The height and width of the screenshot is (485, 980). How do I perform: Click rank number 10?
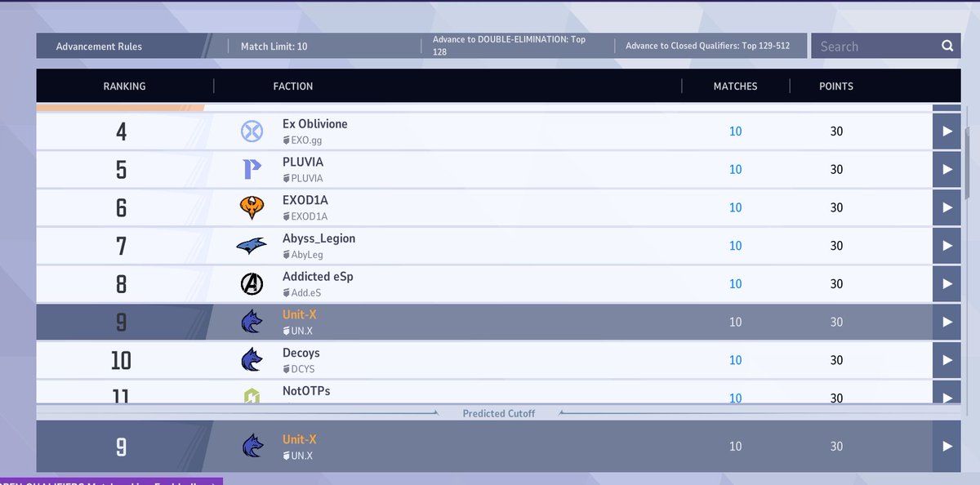click(x=121, y=360)
